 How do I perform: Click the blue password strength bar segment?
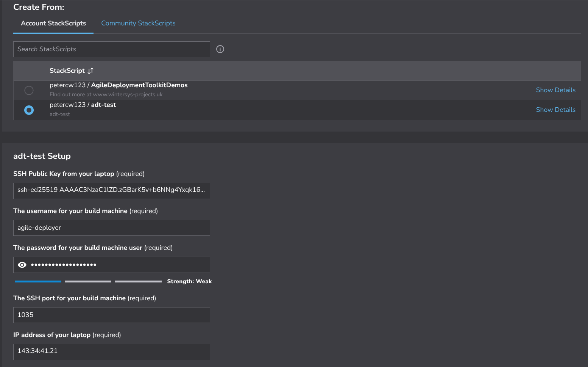[x=38, y=281]
